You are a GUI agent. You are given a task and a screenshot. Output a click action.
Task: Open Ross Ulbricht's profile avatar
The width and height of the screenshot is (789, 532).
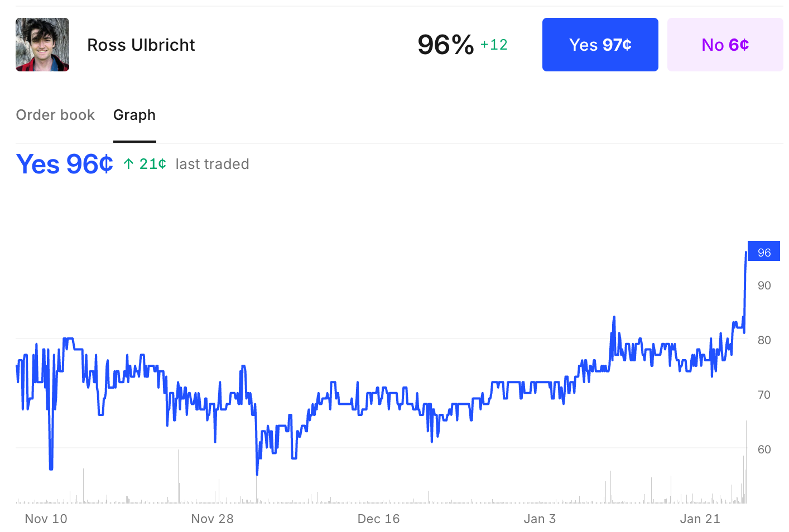(x=42, y=44)
